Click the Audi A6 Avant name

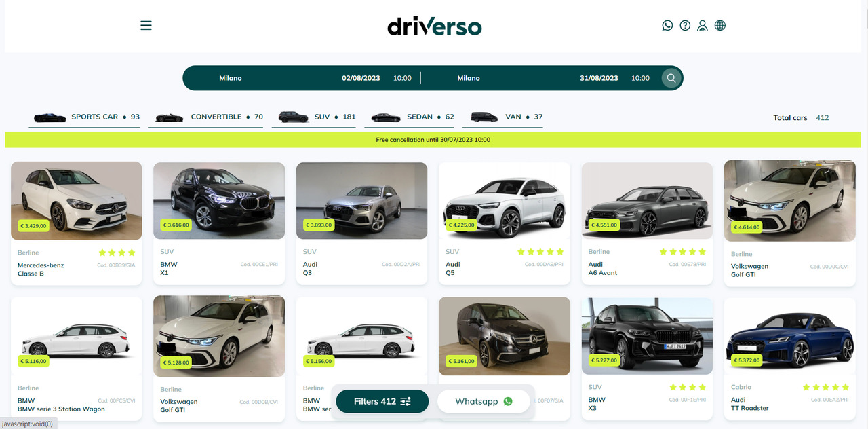coord(603,269)
